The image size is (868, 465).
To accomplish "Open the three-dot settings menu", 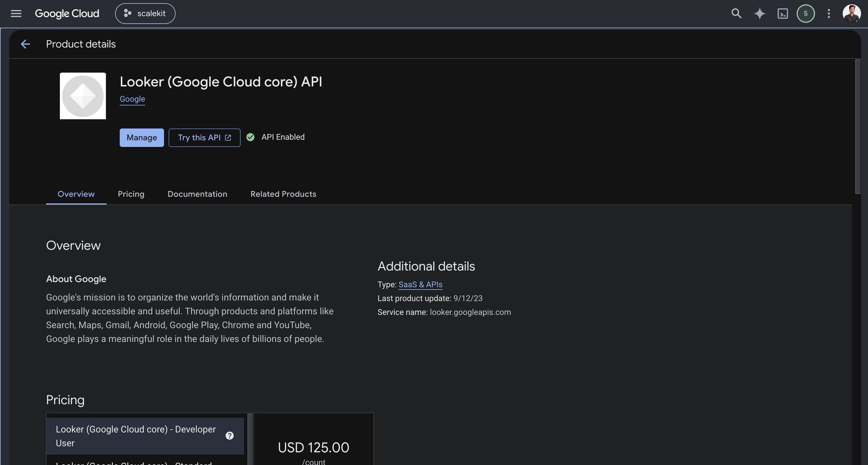I will pos(828,13).
